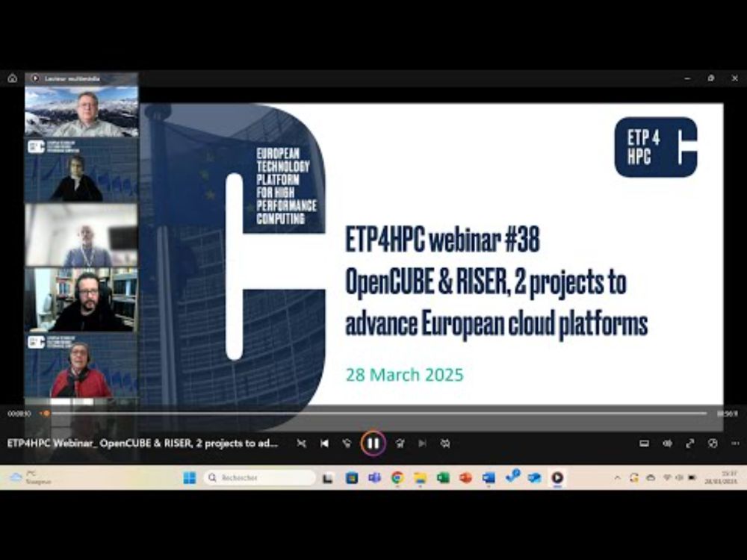Screen dimensions: 747x560
Task: Restore down the media player window
Action: tap(711, 78)
